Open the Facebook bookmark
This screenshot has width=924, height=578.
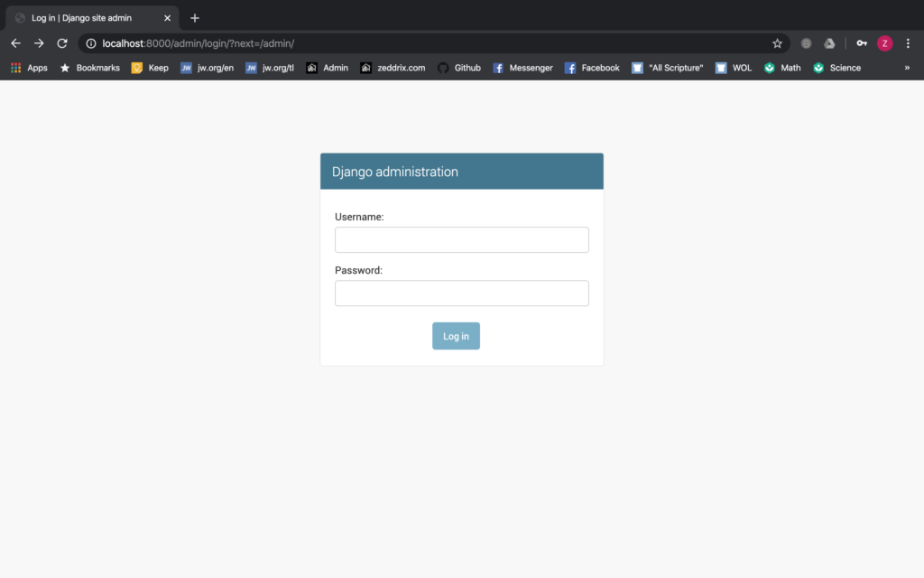592,68
